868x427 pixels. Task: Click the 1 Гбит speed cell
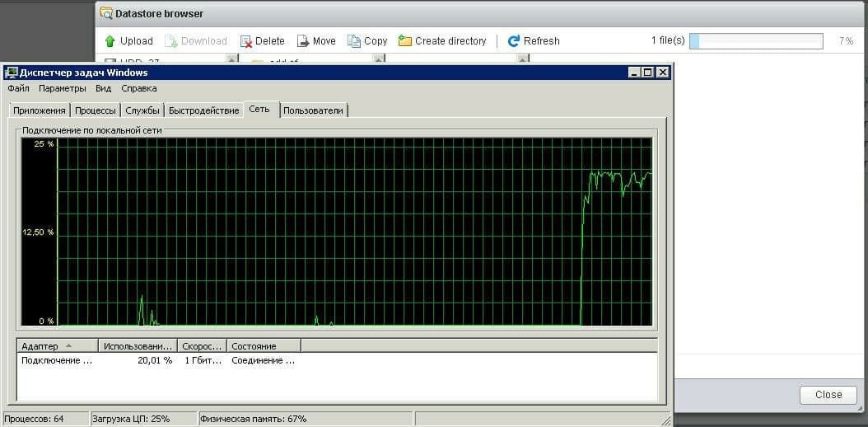[x=203, y=360]
